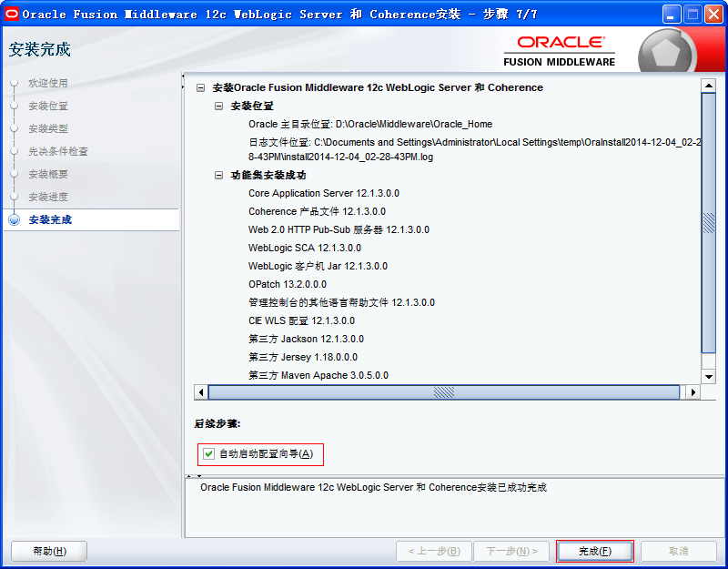728x569 pixels.
Task: Uncheck the 自动启动配置向导 checkbox
Action: (209, 453)
